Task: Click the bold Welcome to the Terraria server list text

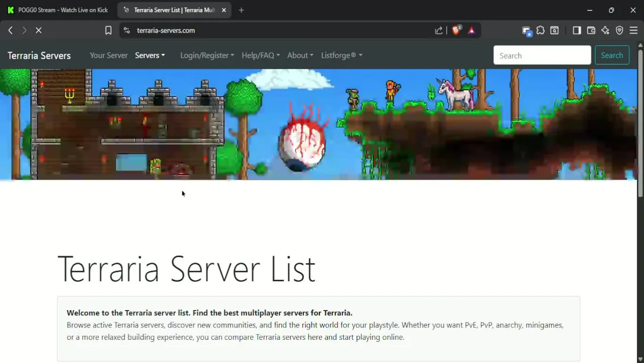Action: coord(210,313)
